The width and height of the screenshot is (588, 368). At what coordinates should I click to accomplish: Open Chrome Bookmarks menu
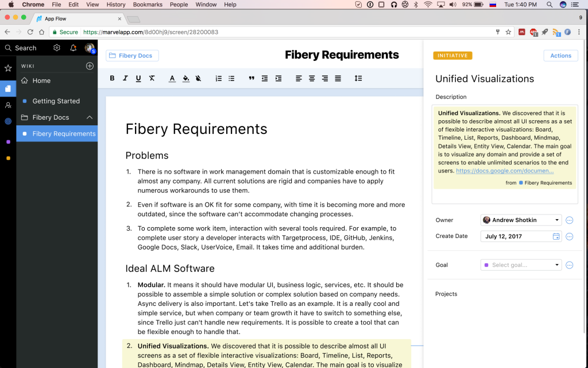(x=148, y=5)
